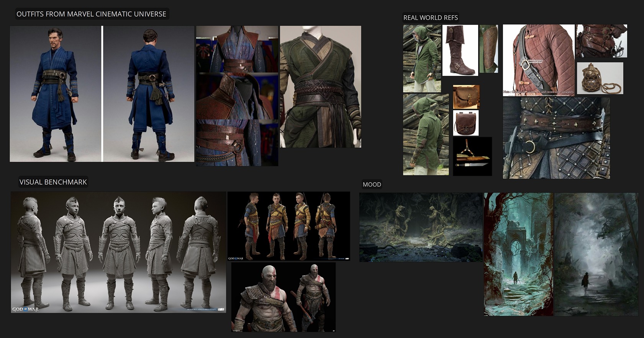Pick the dark brown leather bag image
This screenshot has width=644, height=338.
[x=466, y=123]
